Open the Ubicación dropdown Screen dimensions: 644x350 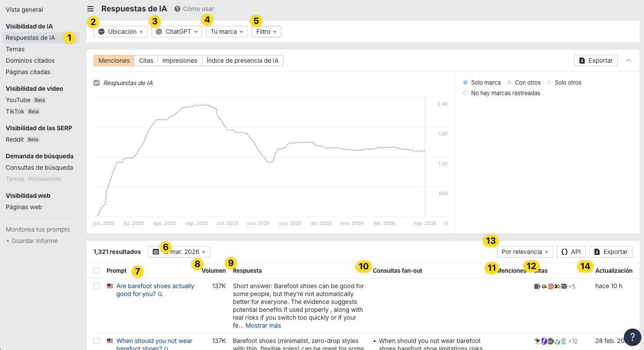click(120, 32)
